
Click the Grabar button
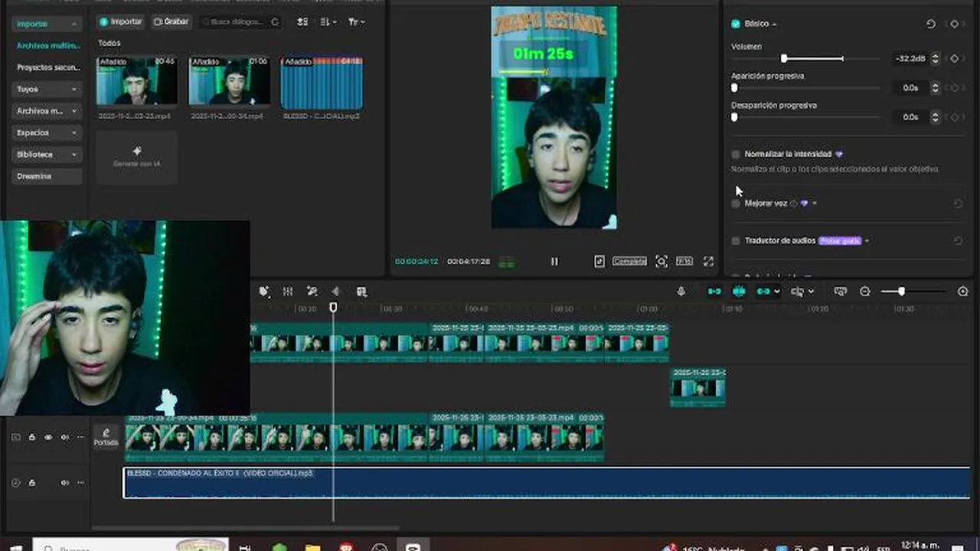point(171,21)
